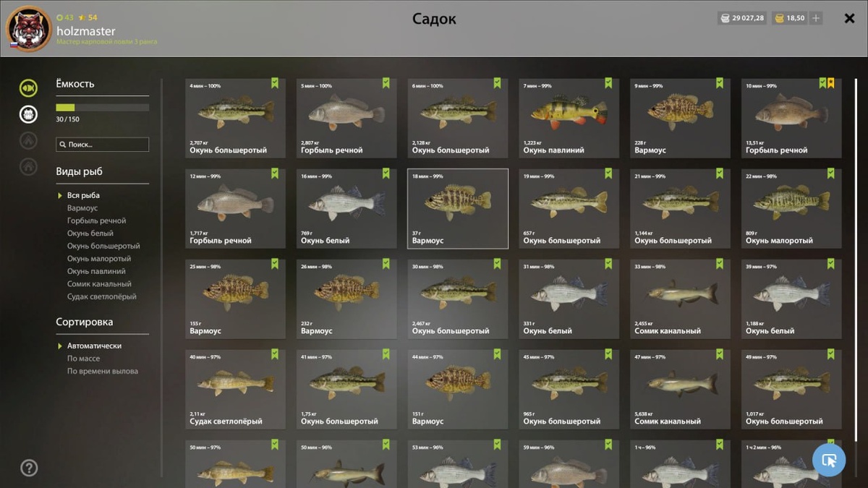Toggle yellow star on 13,51 кг Горбыль речной
Image resolution: width=868 pixels, height=488 pixels.
[831, 83]
